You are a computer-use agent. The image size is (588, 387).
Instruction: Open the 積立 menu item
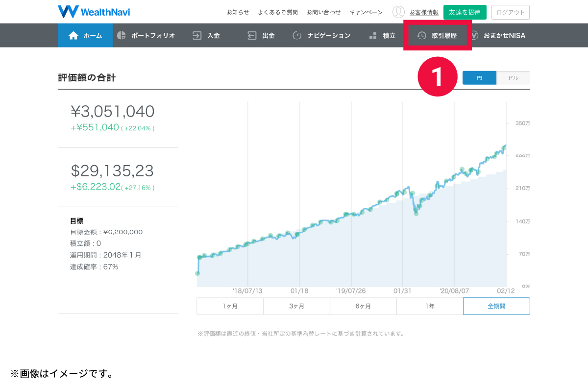(383, 35)
